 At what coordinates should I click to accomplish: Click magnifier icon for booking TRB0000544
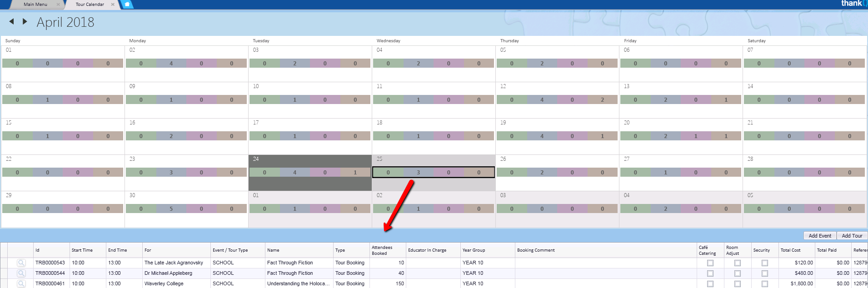tap(21, 273)
